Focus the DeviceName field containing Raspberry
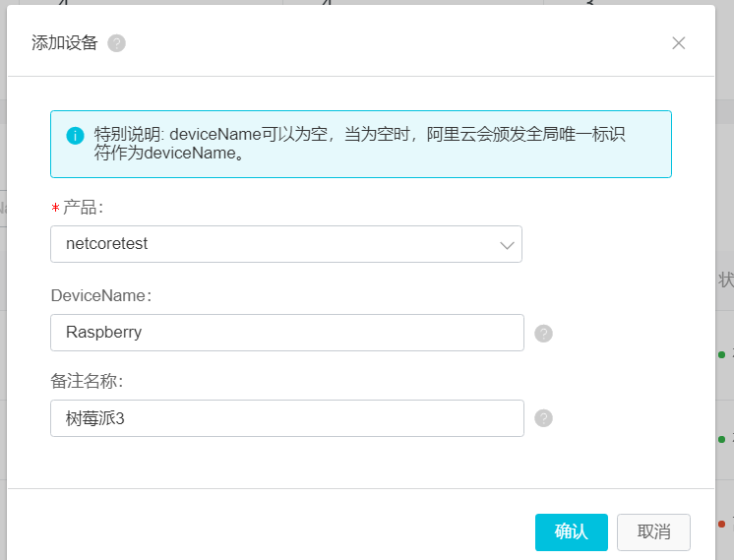The width and height of the screenshot is (734, 560). (286, 333)
